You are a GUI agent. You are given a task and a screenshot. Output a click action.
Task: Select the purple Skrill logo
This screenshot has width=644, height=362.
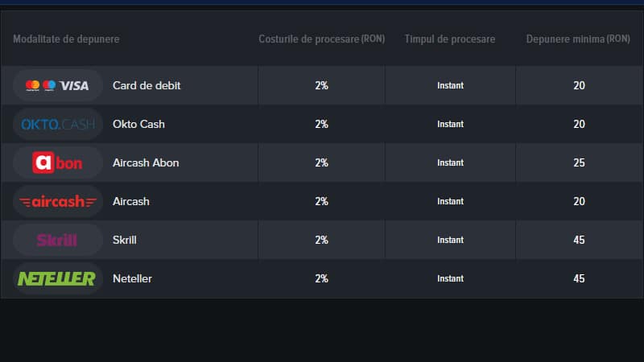click(x=57, y=240)
